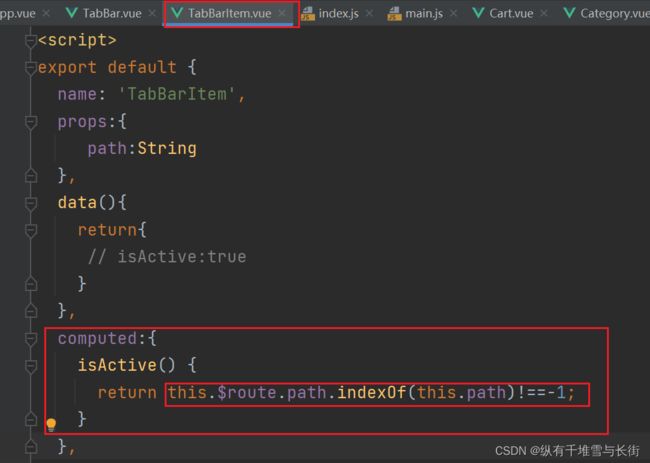Image resolution: width=650 pixels, height=463 pixels.
Task: Click the JS file icon on main.js tab
Action: point(394,14)
